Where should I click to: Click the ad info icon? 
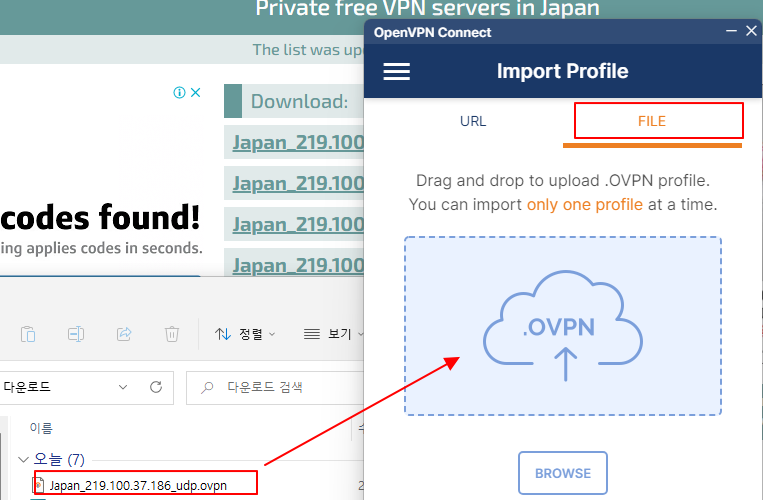pyautogui.click(x=180, y=92)
